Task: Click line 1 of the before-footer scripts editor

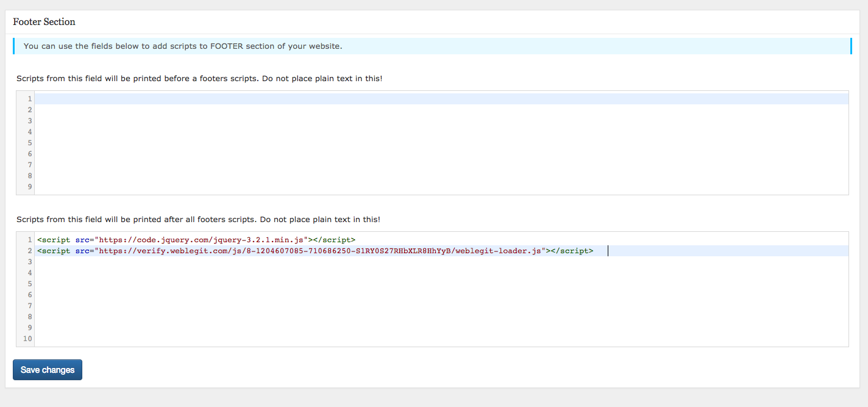Action: pyautogui.click(x=441, y=99)
